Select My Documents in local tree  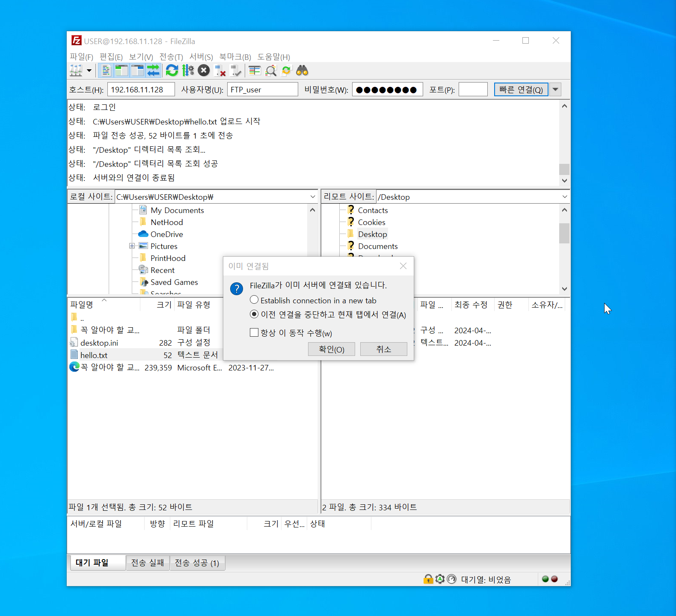172,210
